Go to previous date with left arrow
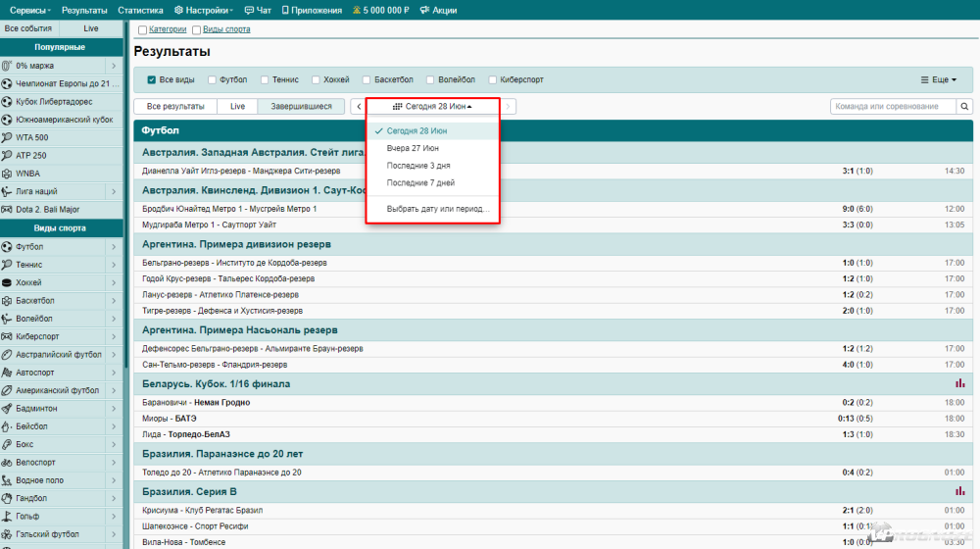 (x=359, y=107)
